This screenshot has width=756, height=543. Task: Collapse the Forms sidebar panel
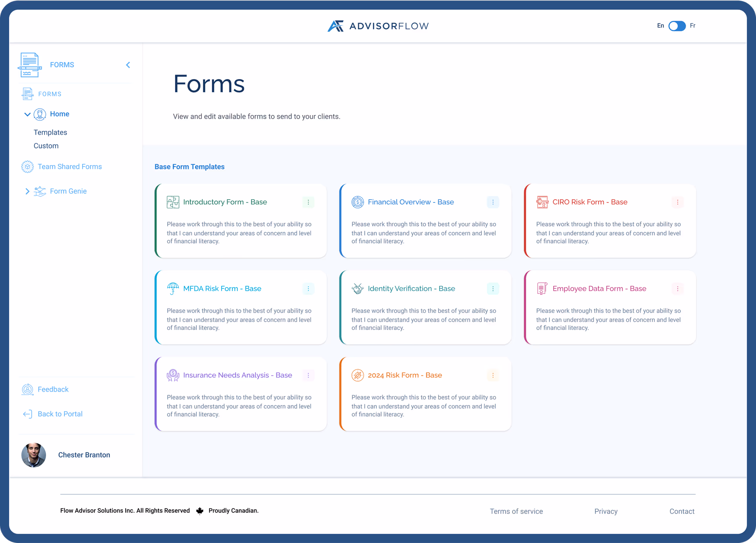pyautogui.click(x=128, y=64)
